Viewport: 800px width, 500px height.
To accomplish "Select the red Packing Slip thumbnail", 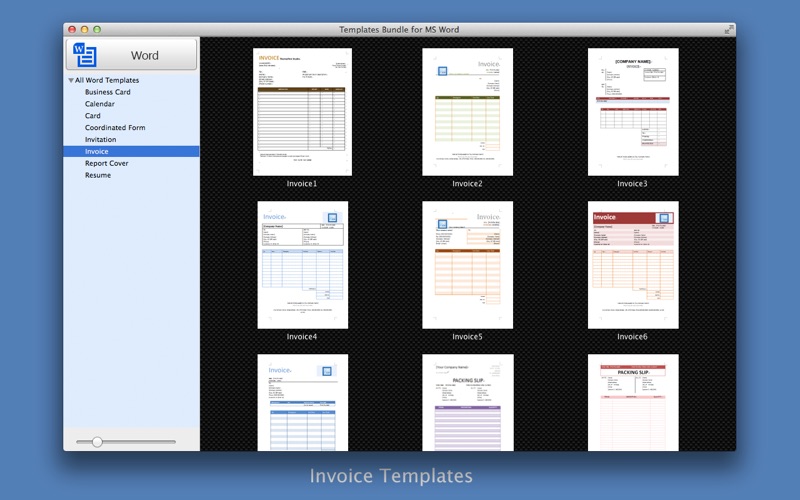I will coord(633,403).
